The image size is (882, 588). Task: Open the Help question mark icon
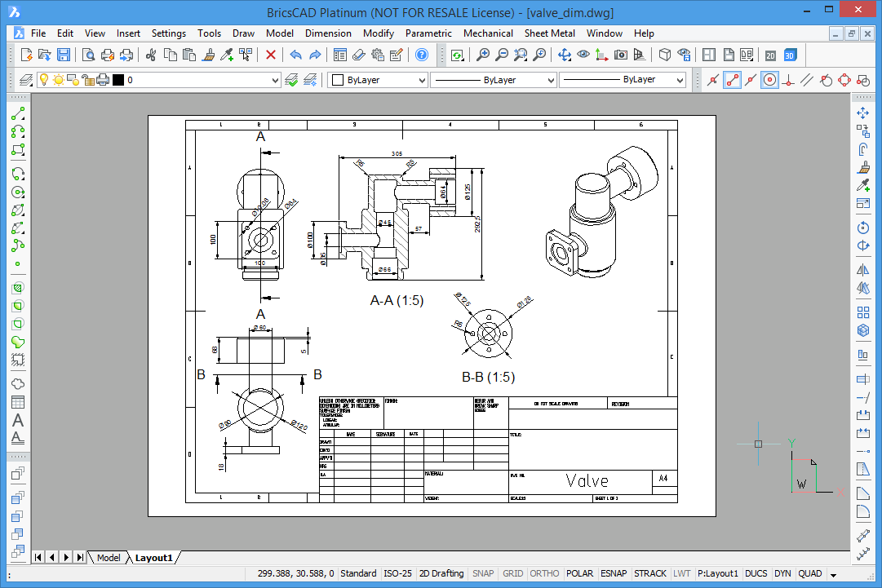(422, 55)
